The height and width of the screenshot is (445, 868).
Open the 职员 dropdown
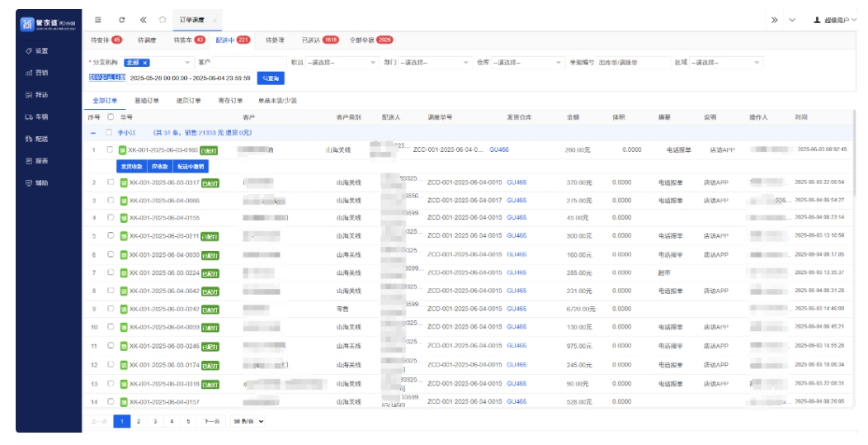pos(342,63)
